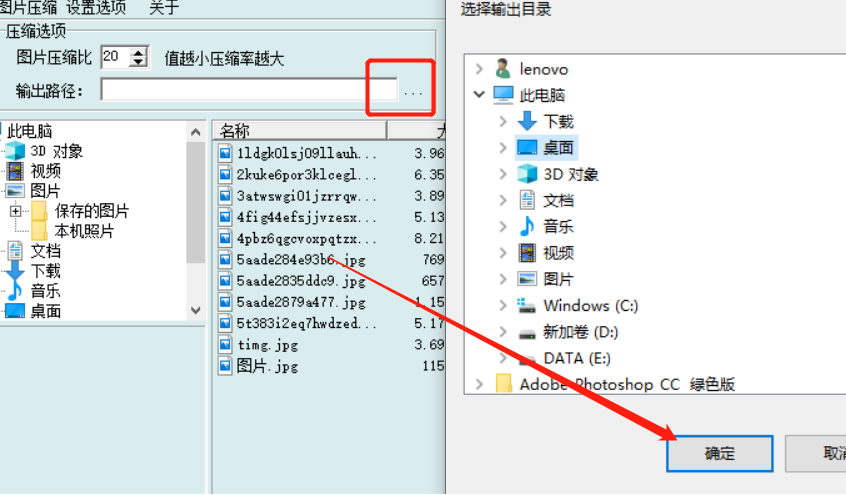Collapse the 此电脑 node in dialog
This screenshot has height=495, width=846.
coord(479,94)
